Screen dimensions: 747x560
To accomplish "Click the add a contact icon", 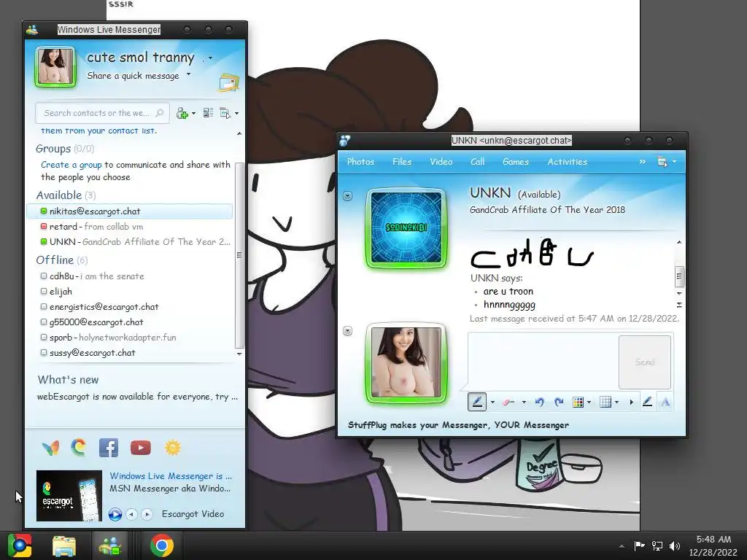I will coord(182,113).
